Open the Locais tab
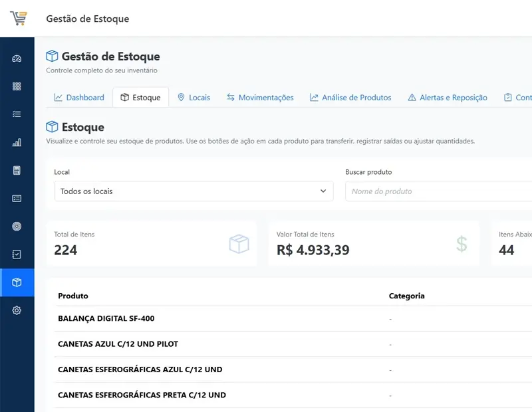The image size is (532, 412). pyautogui.click(x=194, y=98)
